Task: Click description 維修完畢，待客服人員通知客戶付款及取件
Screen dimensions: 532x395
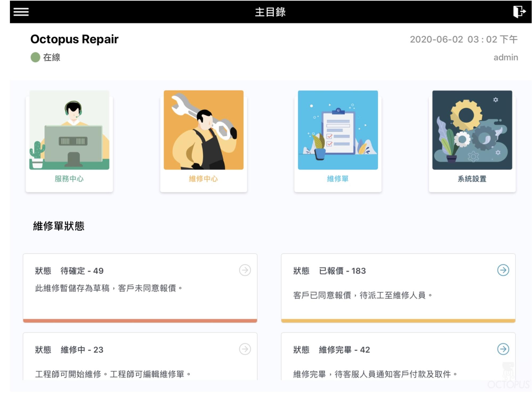Action: pyautogui.click(x=375, y=374)
